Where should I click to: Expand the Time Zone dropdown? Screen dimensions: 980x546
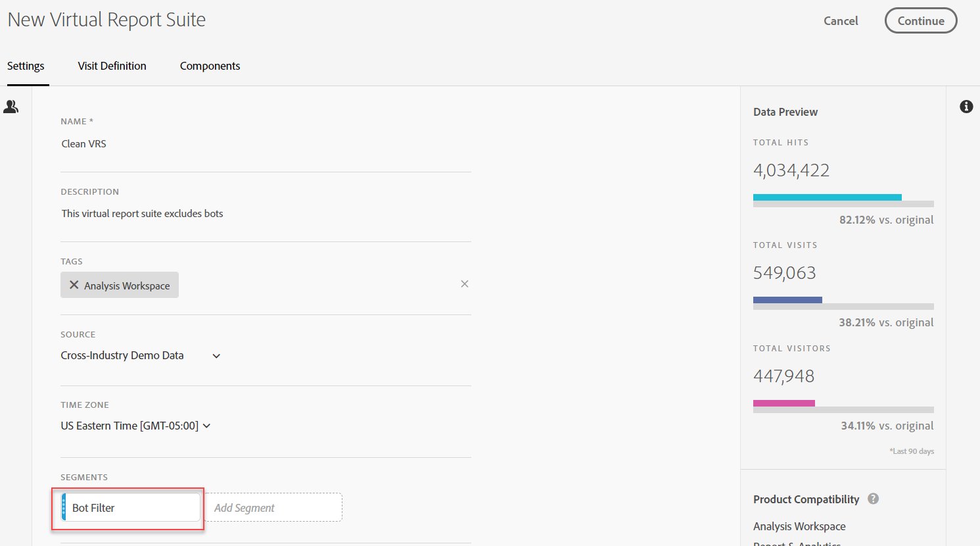click(x=206, y=426)
